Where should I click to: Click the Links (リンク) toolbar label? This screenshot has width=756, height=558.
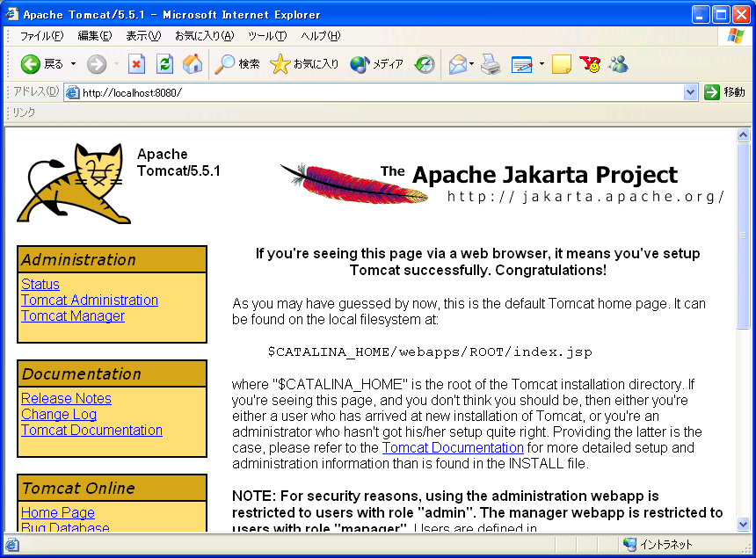pos(24,112)
